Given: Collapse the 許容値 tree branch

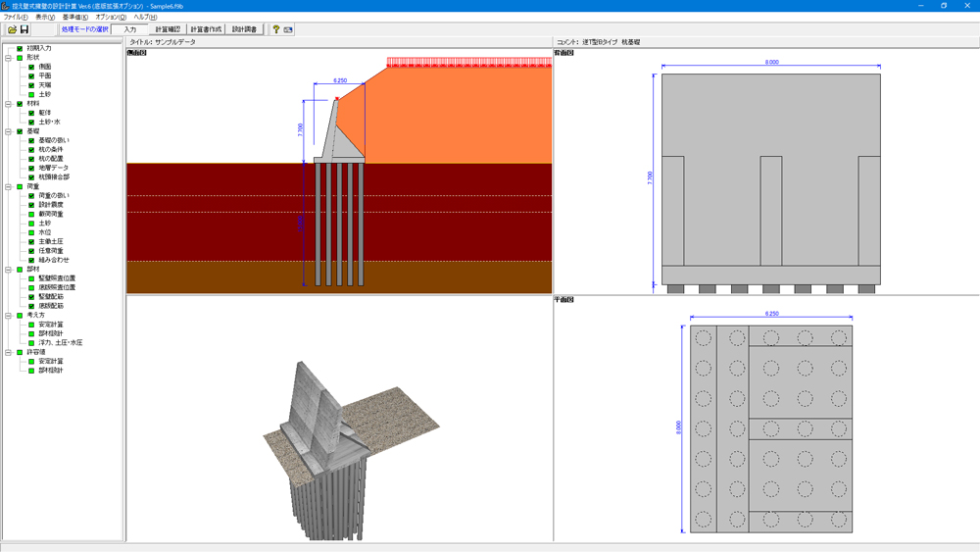Looking at the screenshot, I should pos(8,352).
